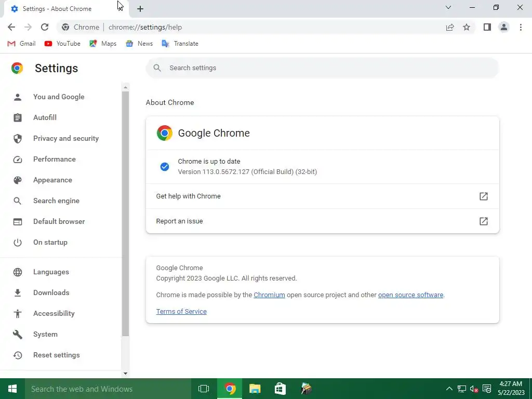Share this page icon in address bar

(x=450, y=27)
